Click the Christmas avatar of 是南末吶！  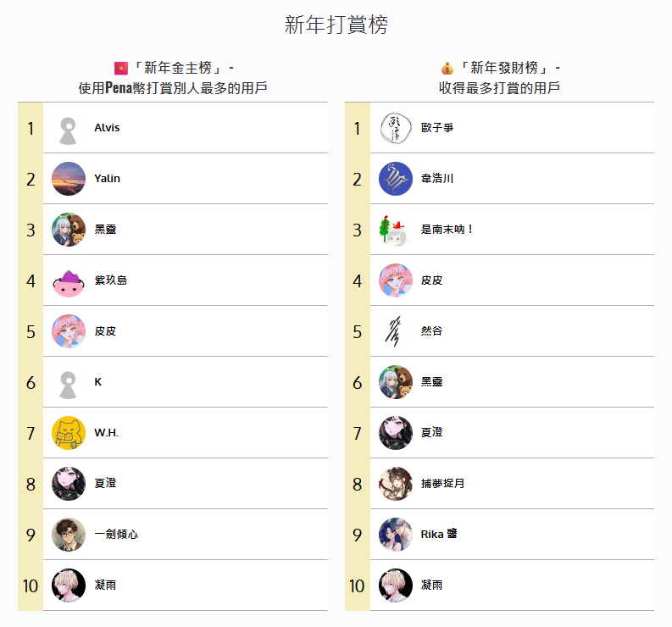pos(395,230)
